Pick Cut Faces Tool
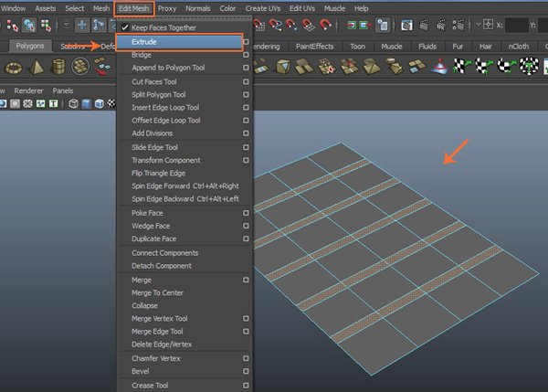Image resolution: width=548 pixels, height=392 pixels. 154,82
